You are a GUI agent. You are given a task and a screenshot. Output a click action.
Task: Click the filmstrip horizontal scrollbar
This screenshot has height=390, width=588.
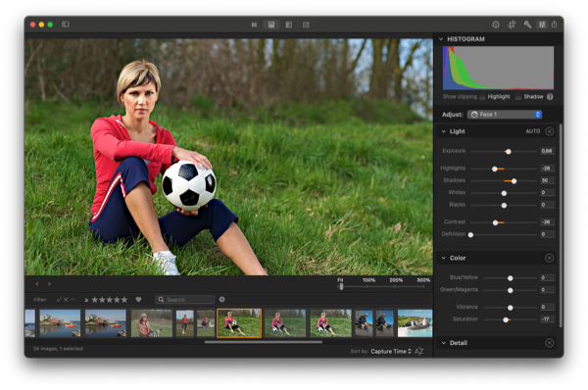tap(264, 342)
